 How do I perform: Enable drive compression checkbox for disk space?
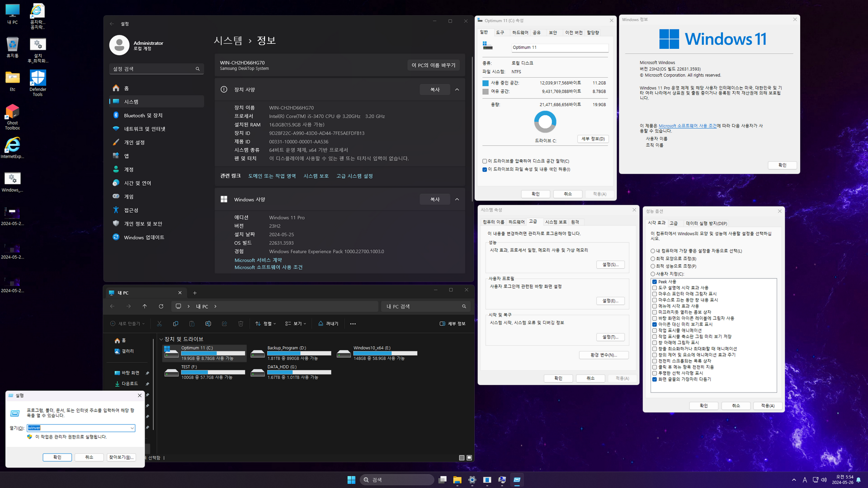tap(485, 161)
